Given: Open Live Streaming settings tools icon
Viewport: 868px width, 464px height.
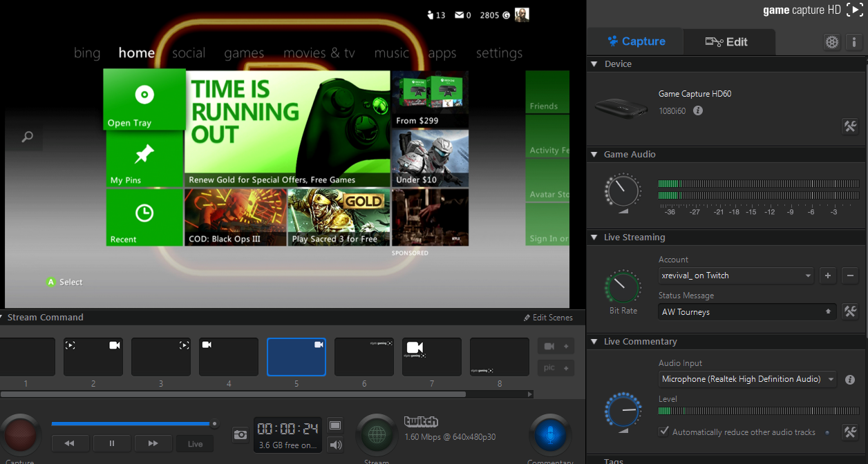Looking at the screenshot, I should [x=850, y=311].
